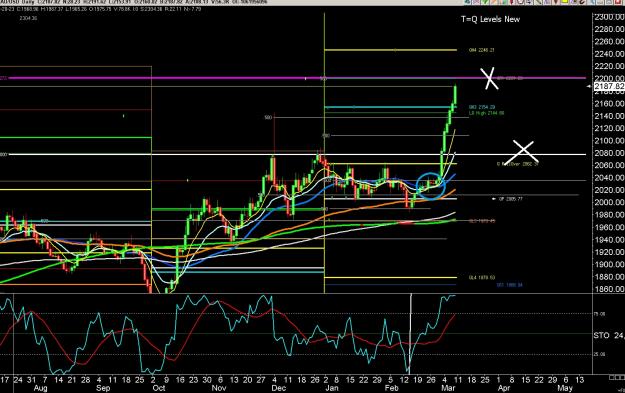This screenshot has width=625, height=393.
Task: Click the 'T=Q Levels New' chart label
Action: point(490,19)
